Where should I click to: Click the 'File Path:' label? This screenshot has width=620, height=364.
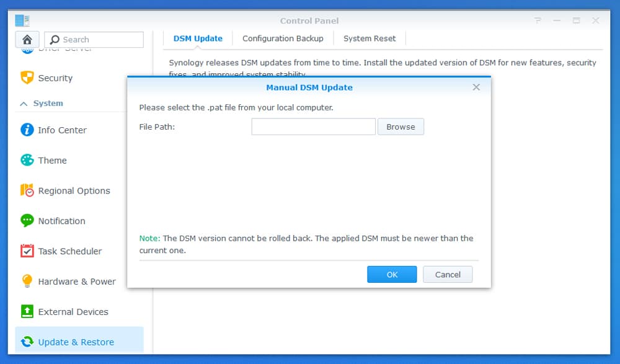(157, 127)
